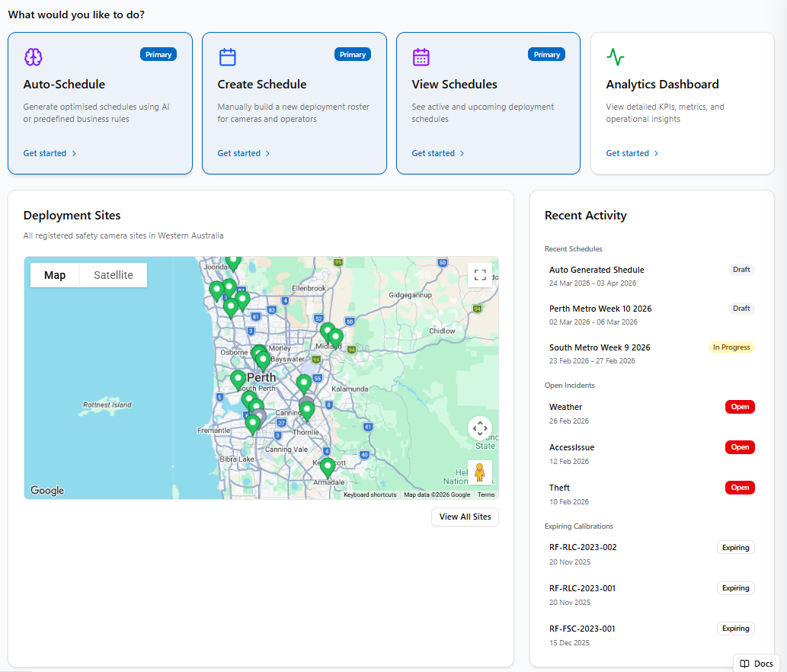
Task: Open the Weather incident
Action: pos(651,414)
